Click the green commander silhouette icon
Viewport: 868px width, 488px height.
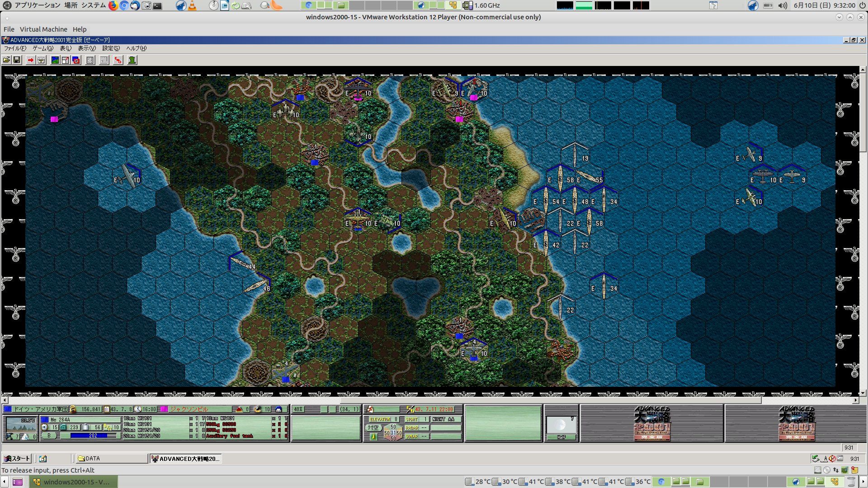(x=132, y=60)
